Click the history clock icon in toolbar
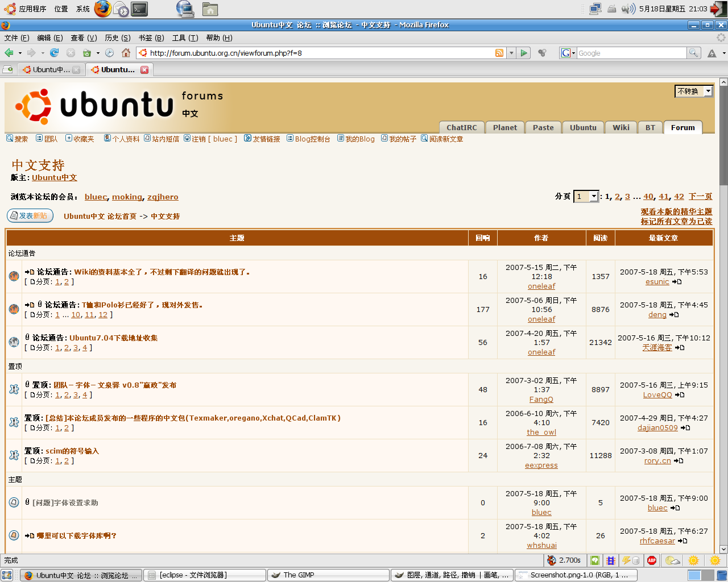Image resolution: width=728 pixels, height=582 pixels. point(109,53)
